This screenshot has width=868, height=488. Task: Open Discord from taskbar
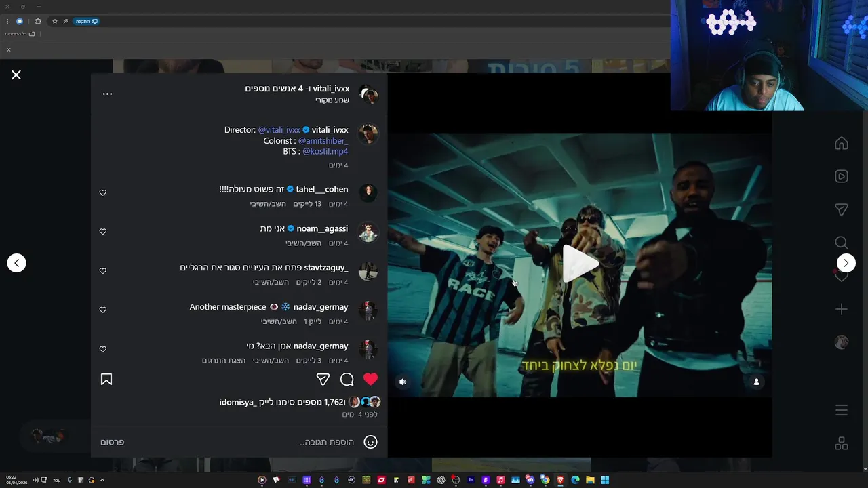530,480
